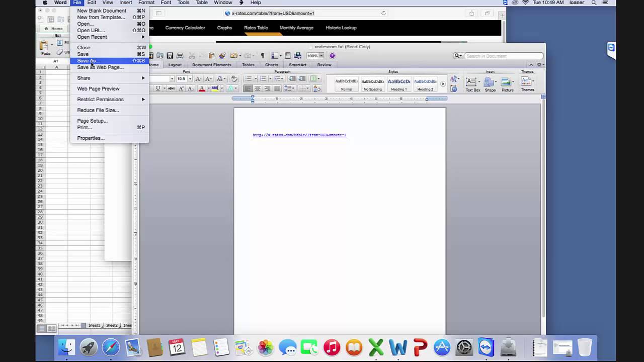Click Spotlight search icon in menu bar
Viewport: 644px width, 362px height.
[x=593, y=3]
